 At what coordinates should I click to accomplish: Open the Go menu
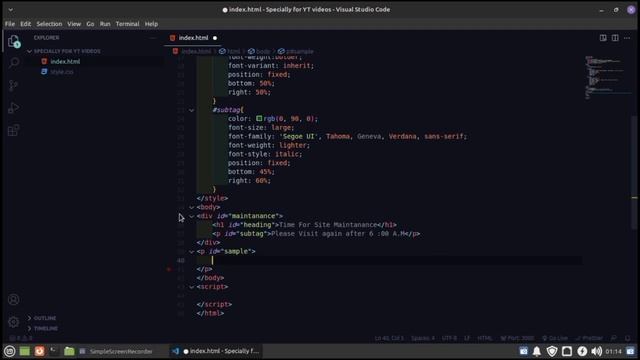tap(90, 24)
